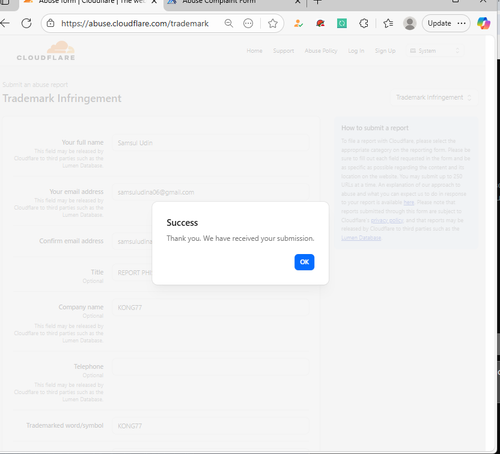Click the Sign Up link
The width and height of the screenshot is (500, 454).
(x=385, y=51)
